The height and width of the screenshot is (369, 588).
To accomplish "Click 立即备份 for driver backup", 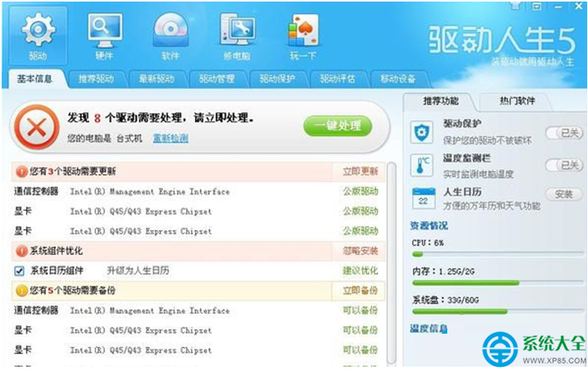I will (360, 290).
